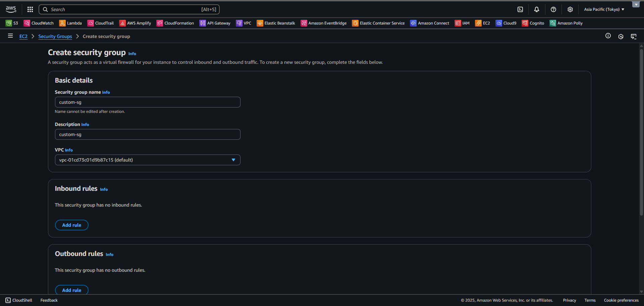This screenshot has height=306, width=644.
Task: Toggle the side navigation hamburger menu
Action: (10, 36)
